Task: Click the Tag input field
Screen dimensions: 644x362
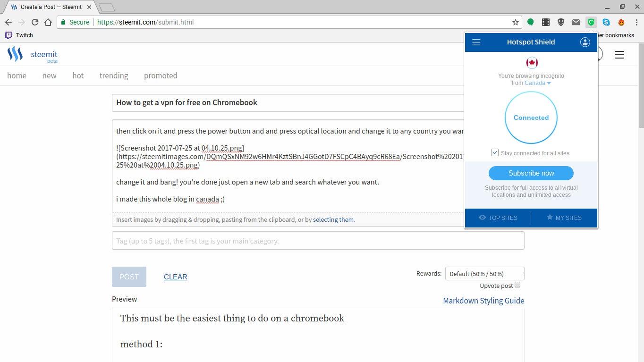Action: pyautogui.click(x=318, y=241)
